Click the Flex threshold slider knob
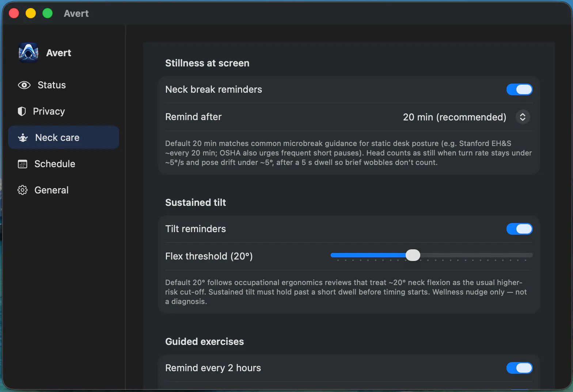The height and width of the screenshot is (392, 573). (413, 255)
